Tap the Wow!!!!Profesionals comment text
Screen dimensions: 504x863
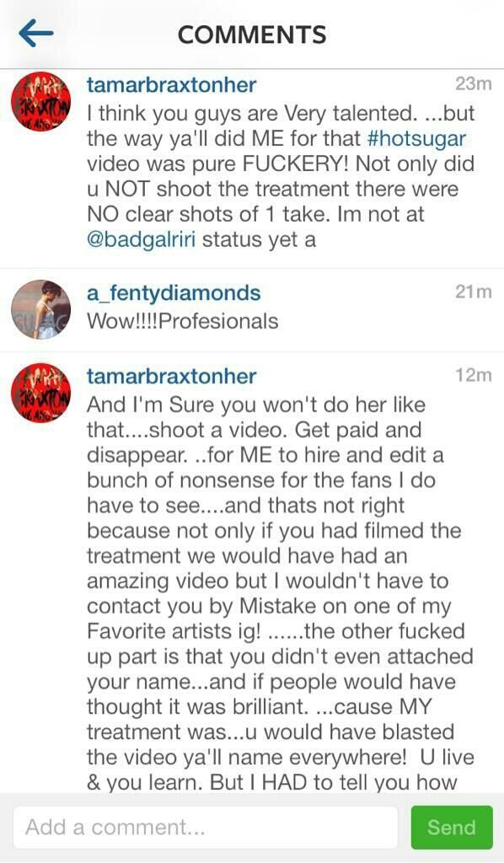tap(182, 321)
